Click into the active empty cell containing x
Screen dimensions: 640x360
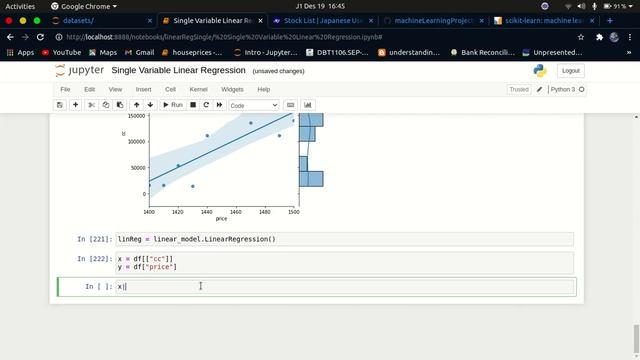tap(344, 287)
